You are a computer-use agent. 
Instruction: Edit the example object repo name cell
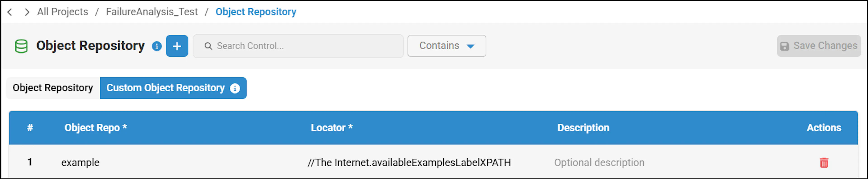[80, 162]
